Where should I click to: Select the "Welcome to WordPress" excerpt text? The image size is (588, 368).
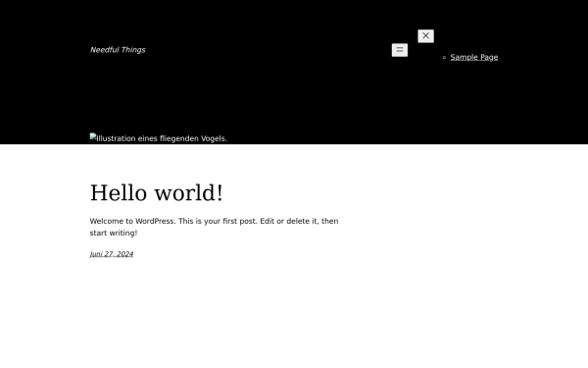(214, 227)
